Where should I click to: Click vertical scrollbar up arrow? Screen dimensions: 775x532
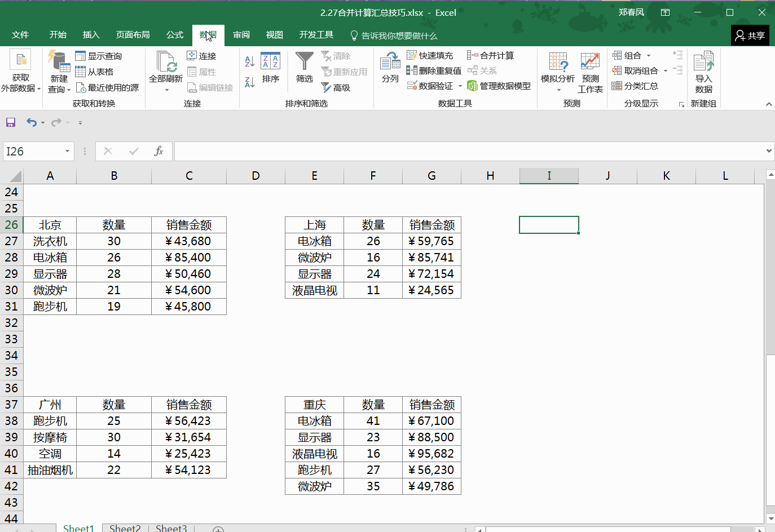pyautogui.click(x=770, y=175)
